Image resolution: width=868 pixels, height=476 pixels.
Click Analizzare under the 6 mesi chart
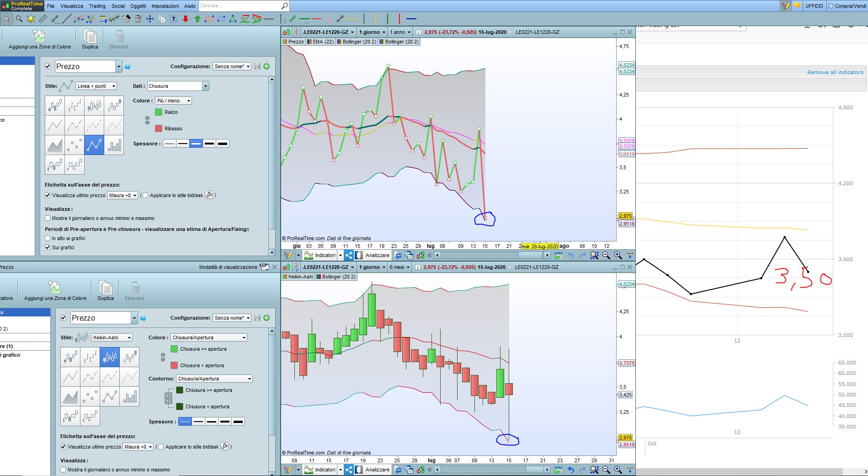[373, 470]
